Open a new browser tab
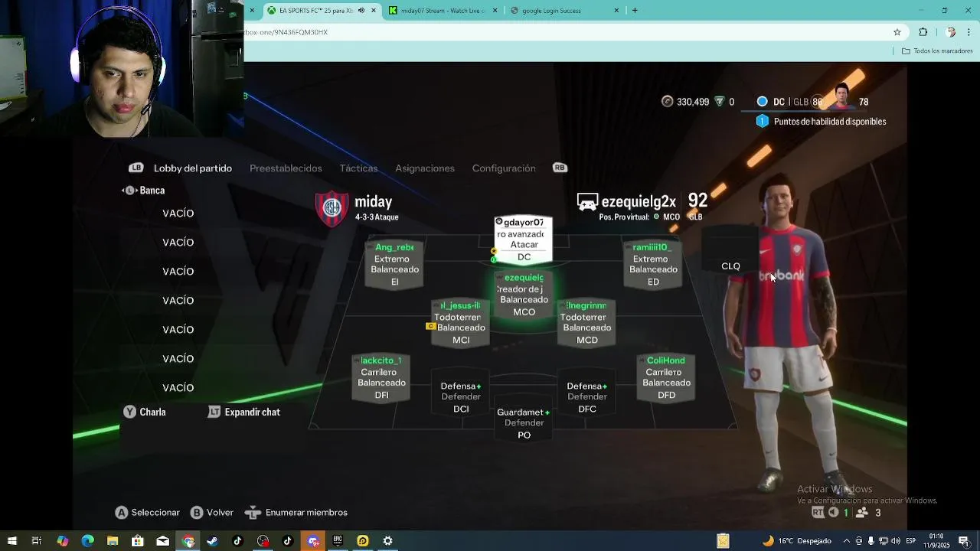Screen dimensions: 980x551 [635, 11]
